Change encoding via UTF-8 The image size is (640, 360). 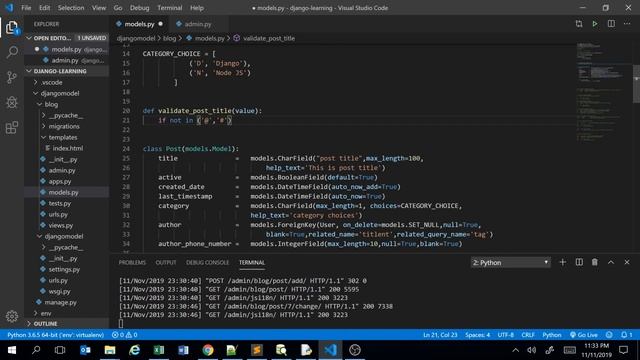click(x=506, y=335)
